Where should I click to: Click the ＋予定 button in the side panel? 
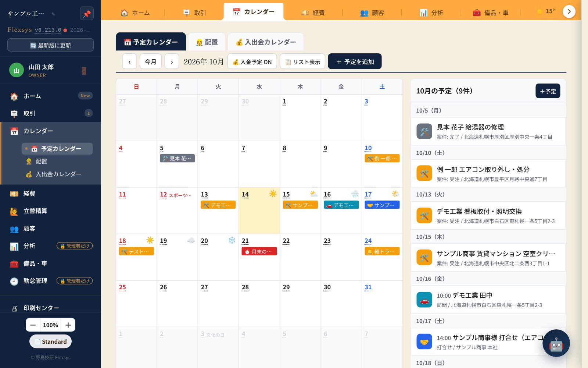pos(548,91)
